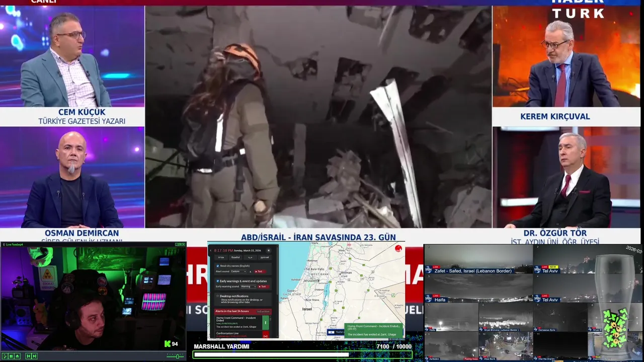Open the Kiryat Shmona Lebanon Border camera
Screen dimensions: 644x362
[x=506, y=317]
